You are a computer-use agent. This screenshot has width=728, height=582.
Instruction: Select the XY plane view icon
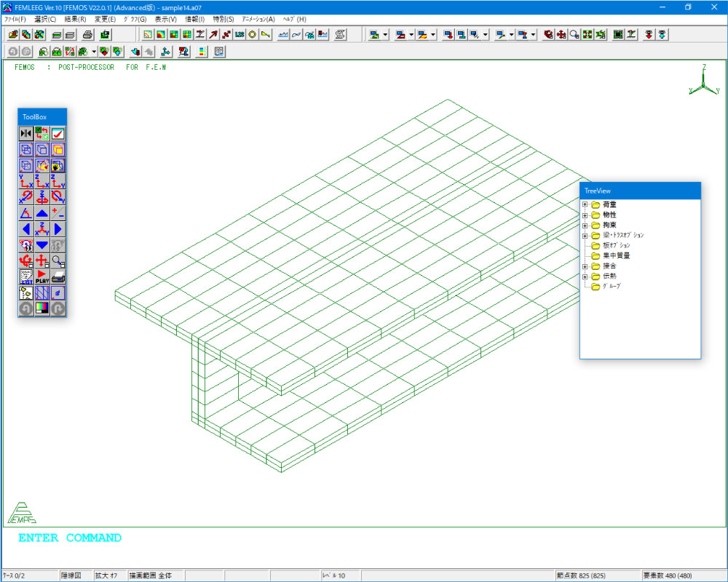point(26,180)
